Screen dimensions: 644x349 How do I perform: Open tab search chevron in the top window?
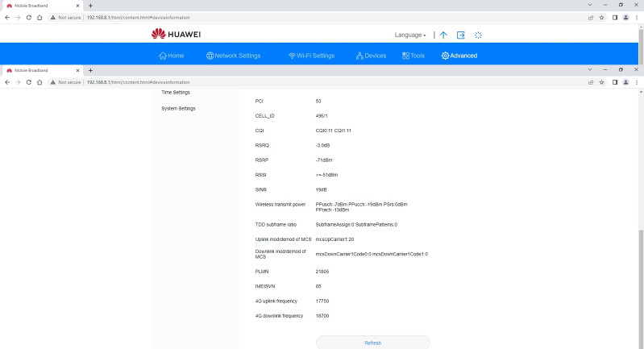click(x=592, y=5)
